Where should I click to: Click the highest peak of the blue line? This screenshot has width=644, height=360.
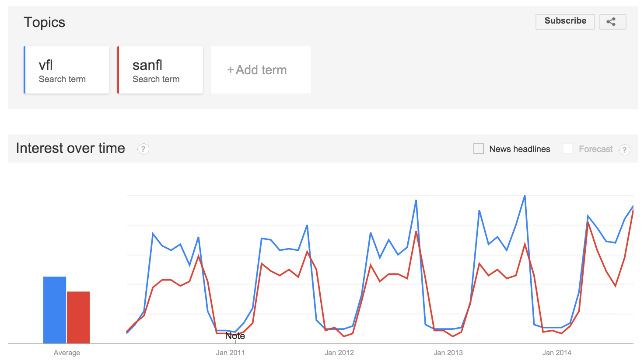coord(525,196)
